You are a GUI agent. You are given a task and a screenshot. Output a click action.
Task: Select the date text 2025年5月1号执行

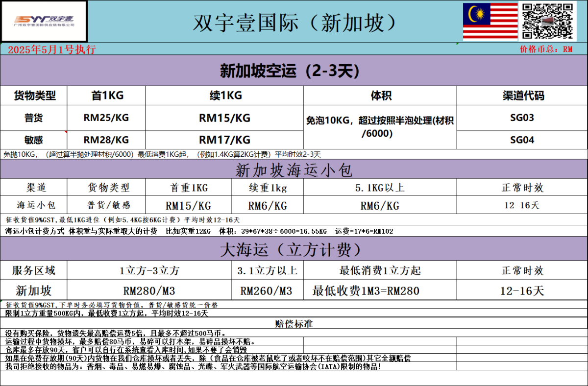tap(51, 49)
